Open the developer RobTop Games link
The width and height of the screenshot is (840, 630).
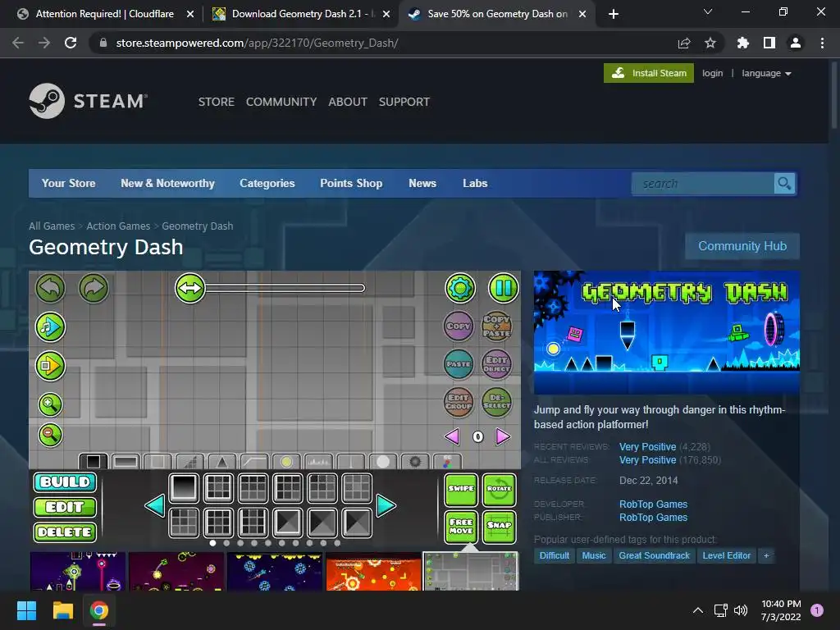(654, 504)
